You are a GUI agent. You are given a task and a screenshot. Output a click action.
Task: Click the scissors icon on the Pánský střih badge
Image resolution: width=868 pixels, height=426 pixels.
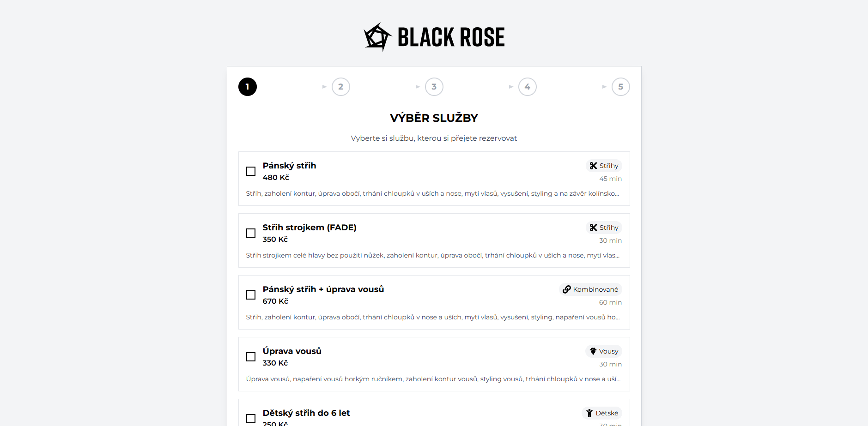(594, 165)
